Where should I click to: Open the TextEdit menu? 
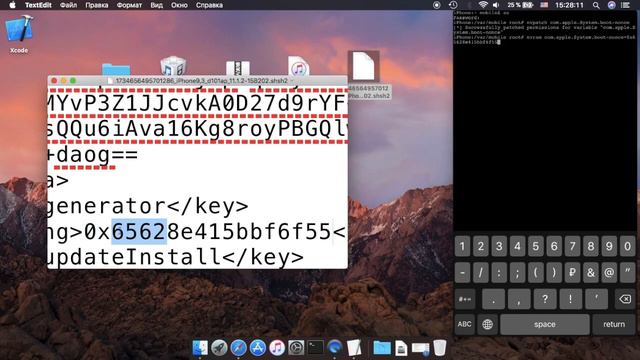pyautogui.click(x=38, y=5)
